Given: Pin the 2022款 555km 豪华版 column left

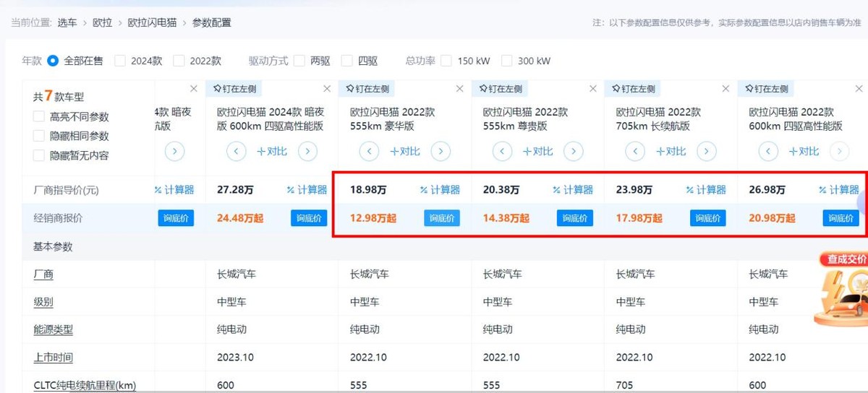Looking at the screenshot, I should coord(368,89).
